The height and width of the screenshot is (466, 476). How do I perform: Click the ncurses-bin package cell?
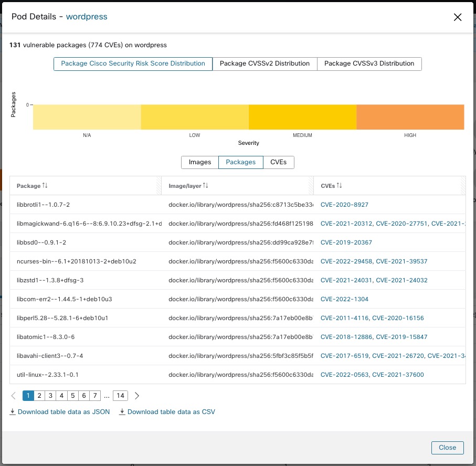click(86, 261)
